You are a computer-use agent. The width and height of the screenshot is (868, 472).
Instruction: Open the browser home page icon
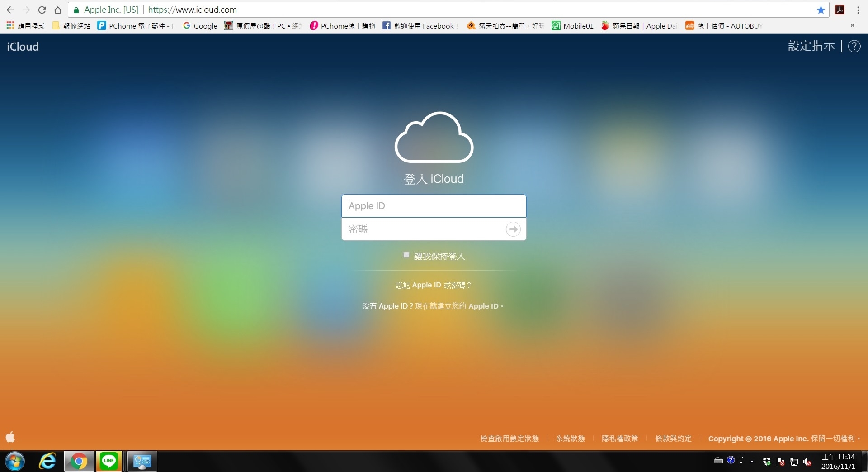[x=58, y=10]
